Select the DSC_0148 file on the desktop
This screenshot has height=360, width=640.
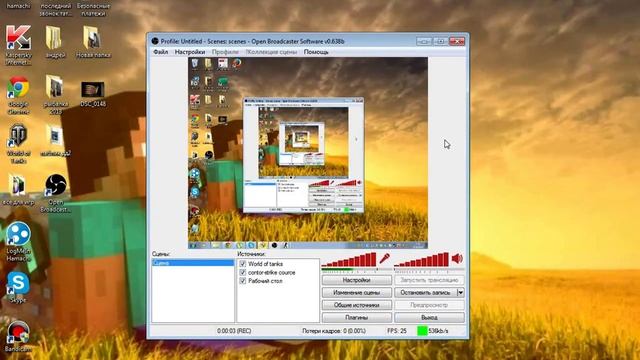[93, 94]
